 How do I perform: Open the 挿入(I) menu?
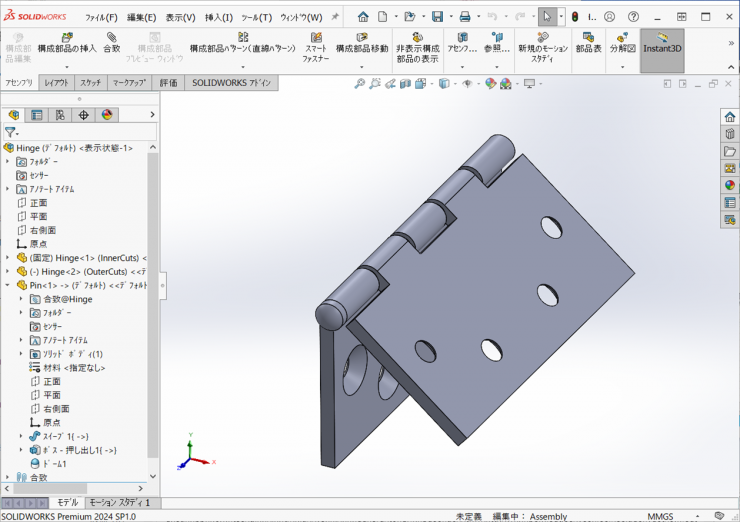click(218, 17)
